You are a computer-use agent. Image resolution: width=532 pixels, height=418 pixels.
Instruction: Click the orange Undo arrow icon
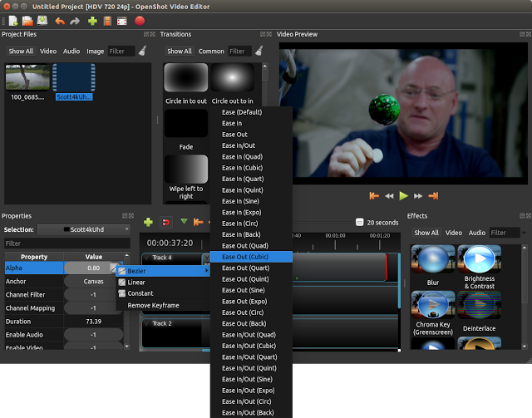tap(60, 22)
